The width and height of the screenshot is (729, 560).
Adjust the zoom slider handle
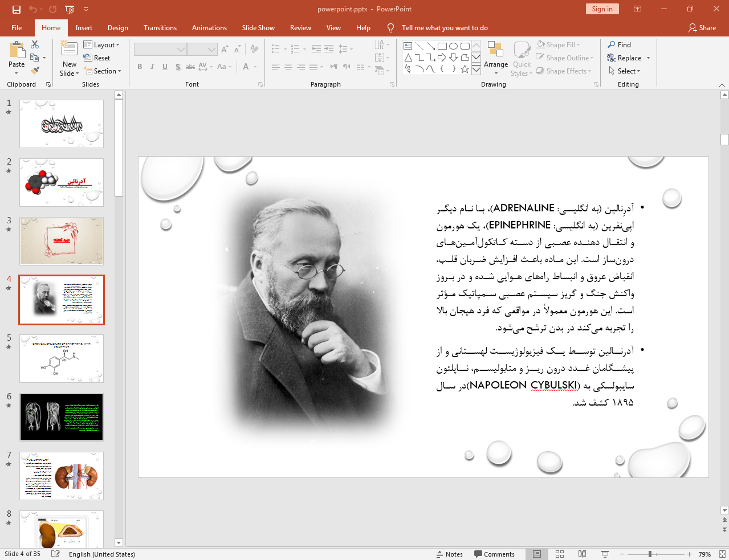coord(650,554)
